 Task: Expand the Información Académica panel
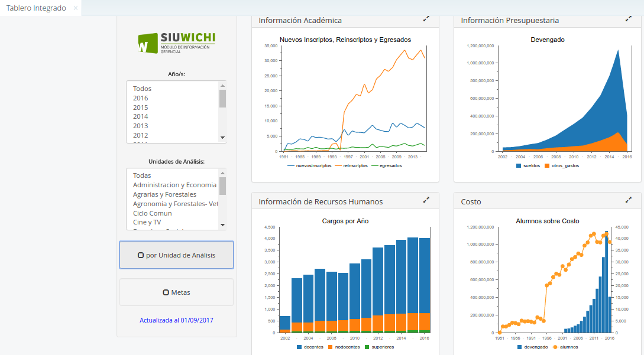point(426,19)
